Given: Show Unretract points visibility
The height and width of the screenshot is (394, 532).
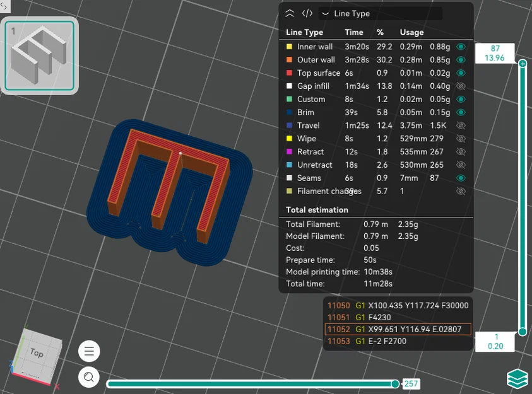Looking at the screenshot, I should (x=461, y=165).
